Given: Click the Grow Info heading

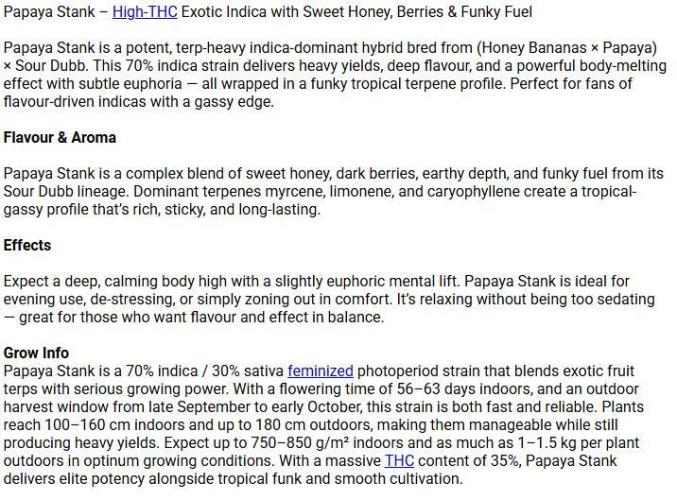Looking at the screenshot, I should (x=36, y=353).
